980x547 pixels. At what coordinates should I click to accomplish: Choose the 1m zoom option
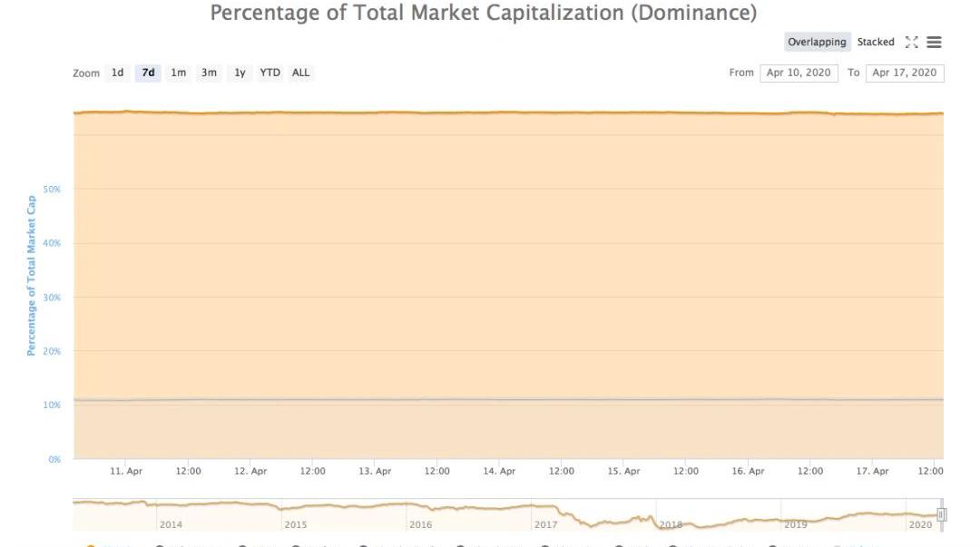pos(179,73)
